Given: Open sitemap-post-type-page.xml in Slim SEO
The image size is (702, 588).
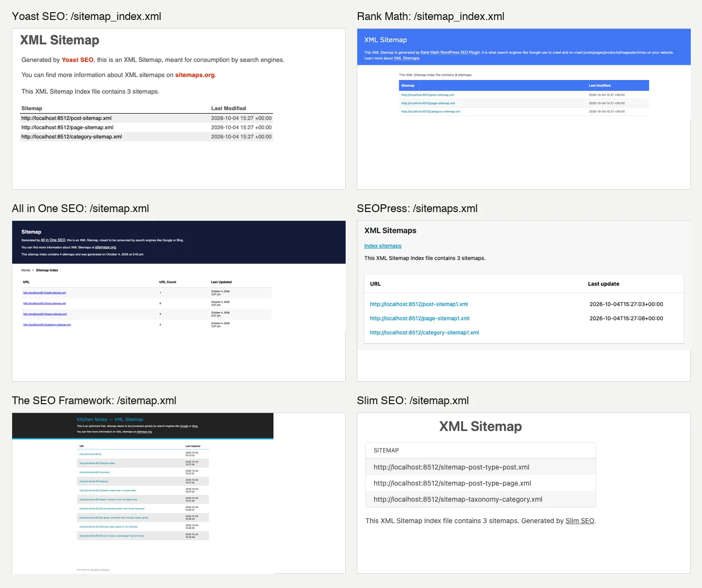Looking at the screenshot, I should tap(452, 483).
